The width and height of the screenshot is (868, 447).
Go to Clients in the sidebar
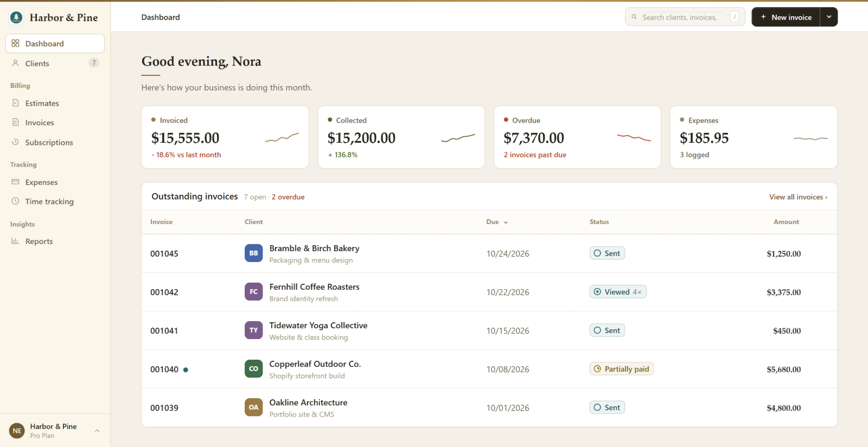pos(55,63)
